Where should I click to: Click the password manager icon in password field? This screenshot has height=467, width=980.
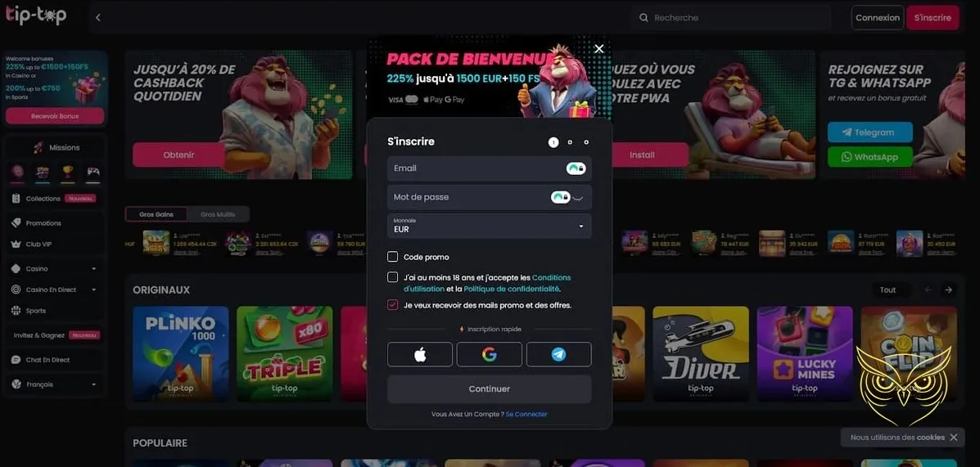coord(561,197)
